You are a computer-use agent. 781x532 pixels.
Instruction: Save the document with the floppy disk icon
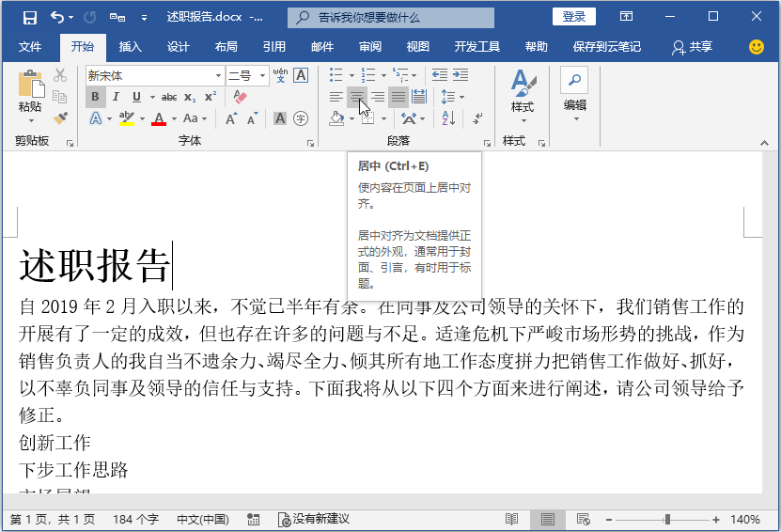(x=30, y=18)
